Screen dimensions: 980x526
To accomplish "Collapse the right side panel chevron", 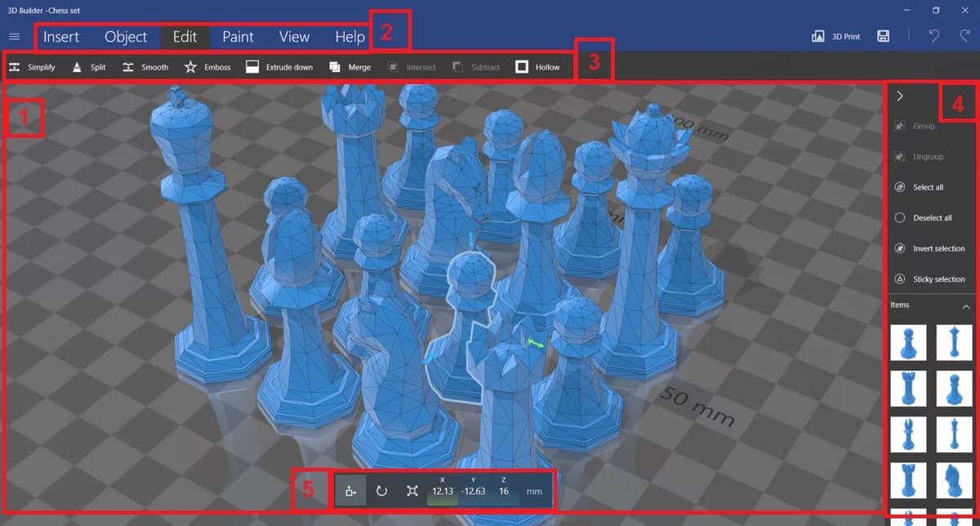I will click(899, 96).
